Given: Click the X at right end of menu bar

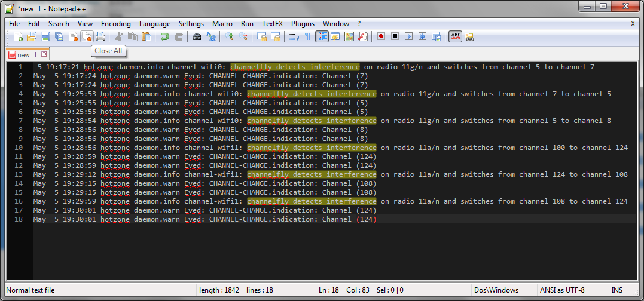Looking at the screenshot, I should coord(633,24).
